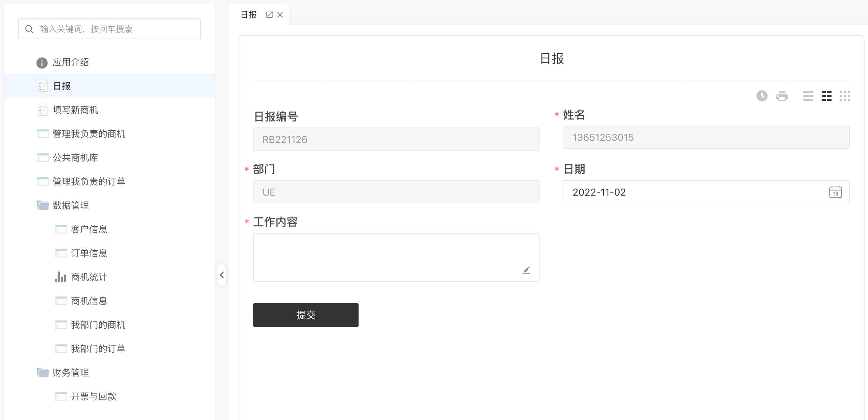
Task: Switch to two-column layout icon
Action: (826, 96)
